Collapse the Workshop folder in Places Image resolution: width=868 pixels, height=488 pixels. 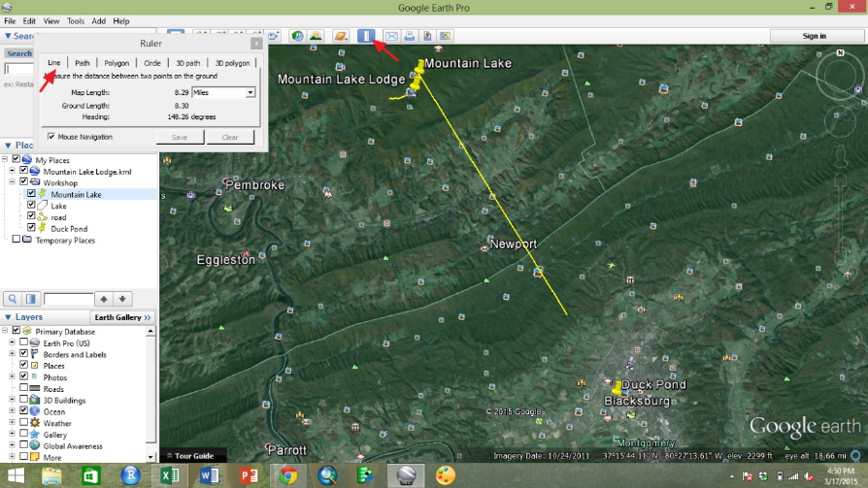(13, 182)
